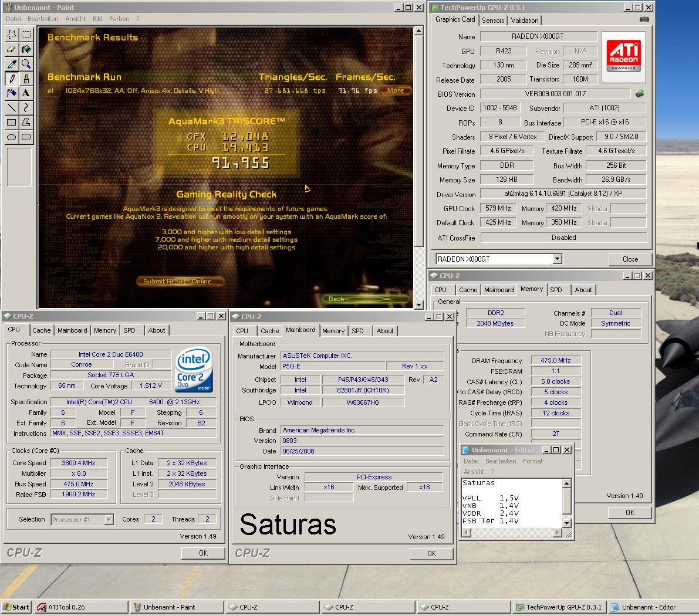Open the Mainboard tab in the left CPU-Z window
Screen dimensions: 699x616
click(72, 330)
